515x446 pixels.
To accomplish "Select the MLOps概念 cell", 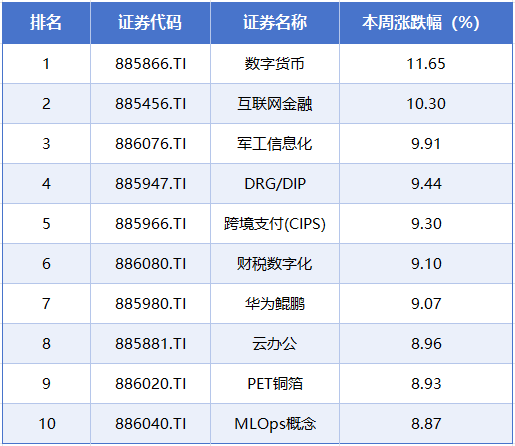I will [275, 424].
